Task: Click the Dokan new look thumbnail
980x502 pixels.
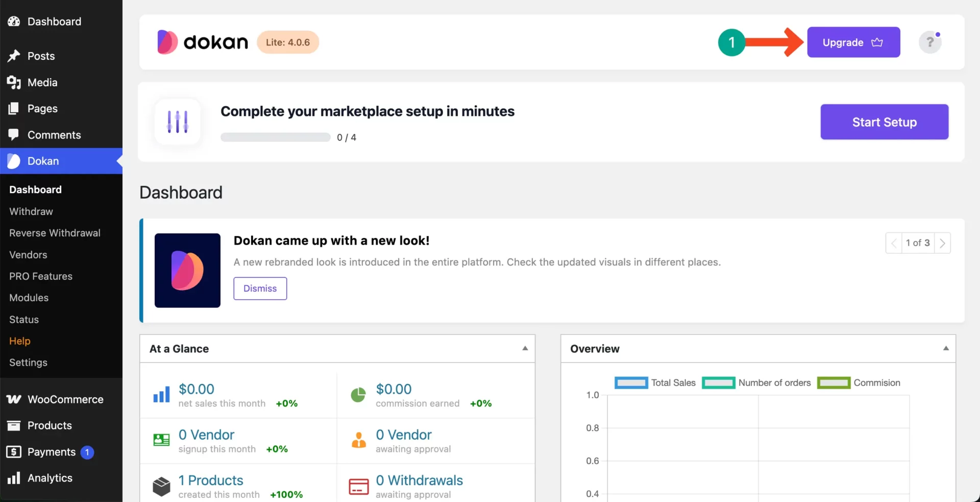Action: point(187,270)
